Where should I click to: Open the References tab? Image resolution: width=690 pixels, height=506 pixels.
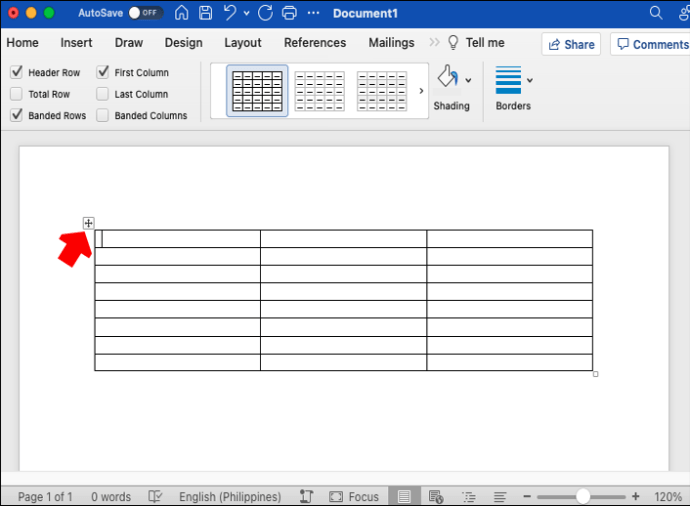coord(315,43)
